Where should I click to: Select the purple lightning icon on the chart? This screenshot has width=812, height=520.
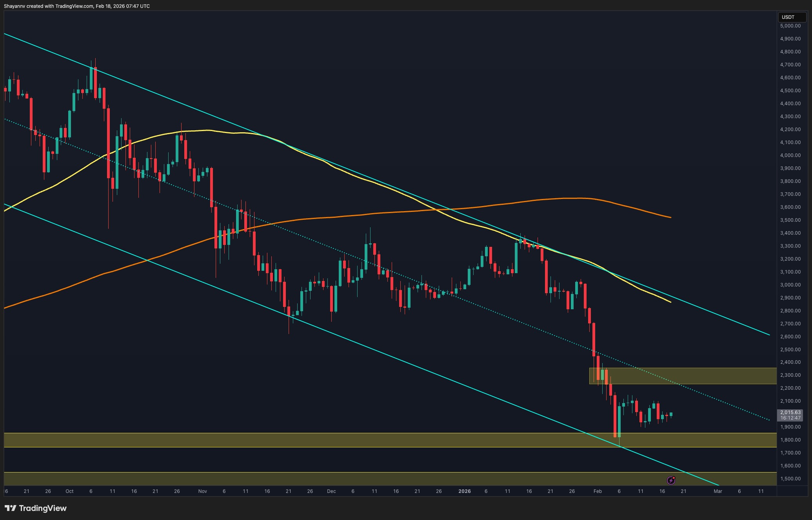click(x=671, y=480)
